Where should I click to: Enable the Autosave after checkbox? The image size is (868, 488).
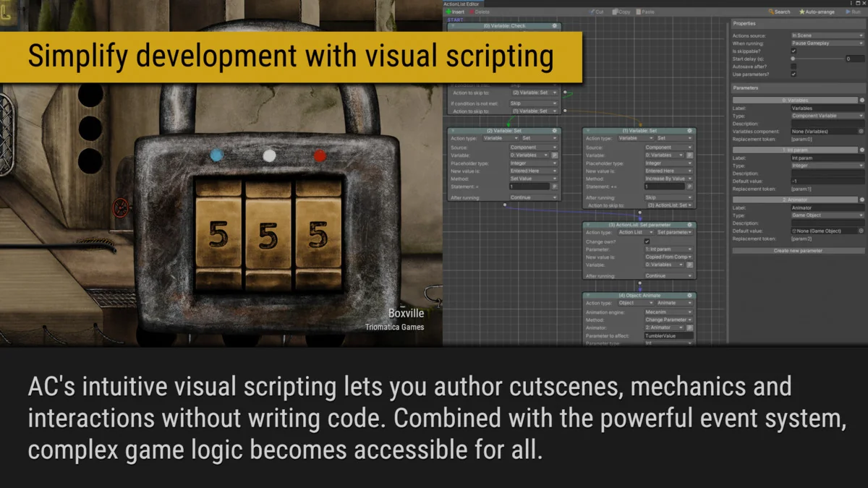[793, 67]
